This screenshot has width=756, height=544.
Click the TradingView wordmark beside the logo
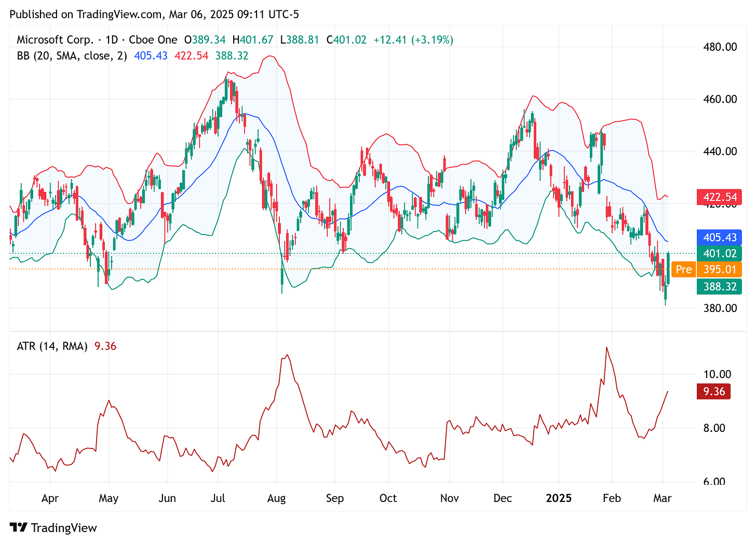pos(64,527)
